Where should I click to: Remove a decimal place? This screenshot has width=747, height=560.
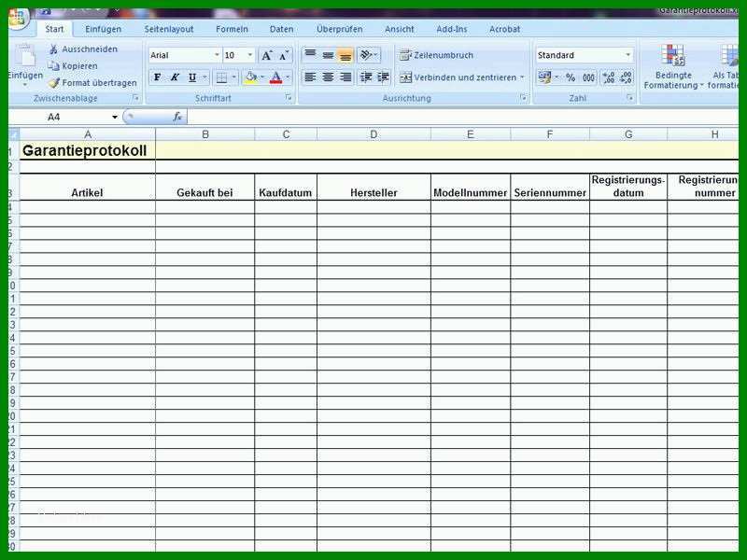point(626,77)
